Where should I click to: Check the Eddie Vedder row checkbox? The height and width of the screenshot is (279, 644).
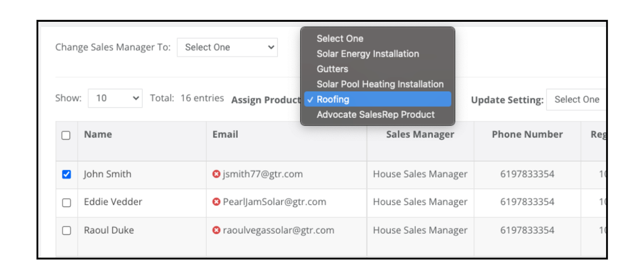pos(66,202)
